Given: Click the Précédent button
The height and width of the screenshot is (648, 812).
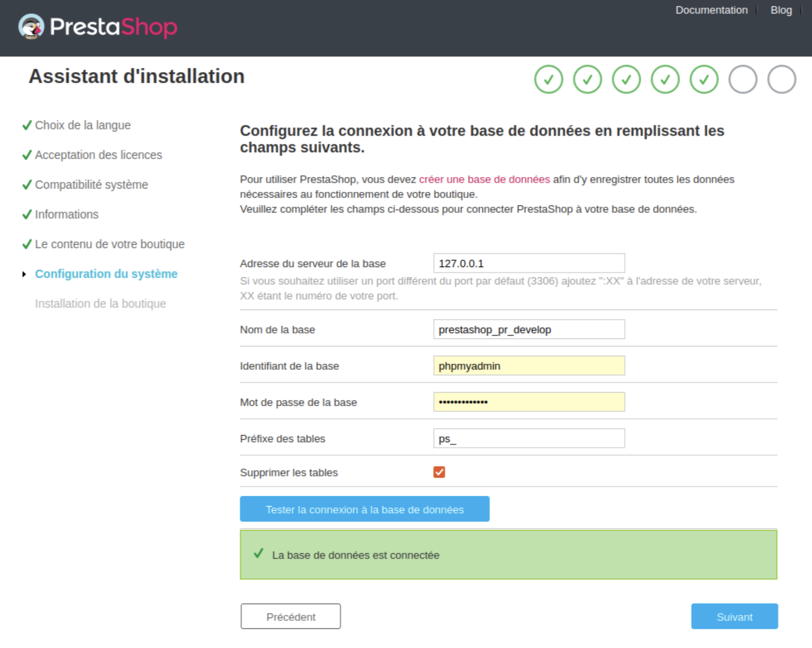Looking at the screenshot, I should (291, 616).
